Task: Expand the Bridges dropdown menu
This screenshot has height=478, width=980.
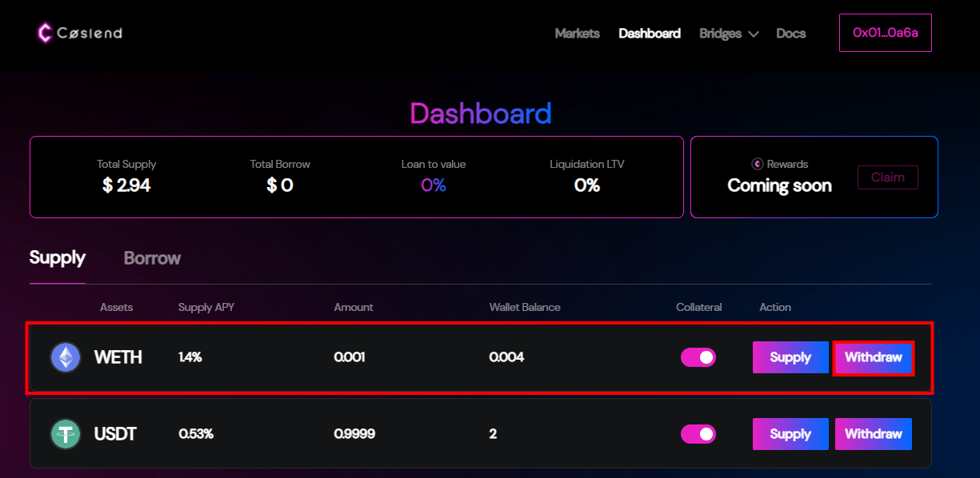Action: (x=729, y=34)
